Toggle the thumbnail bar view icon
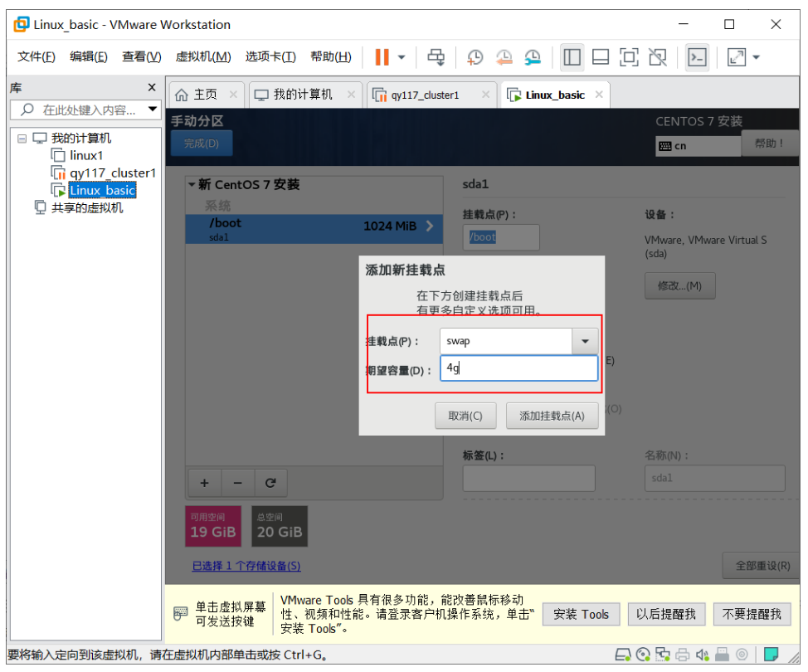Screen dimensions: 808x672 click(601, 56)
